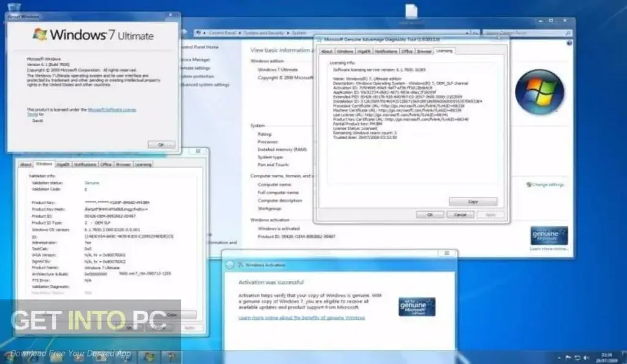Click the Copy button in the Licensing tab
The height and width of the screenshot is (364, 627).
473,201
